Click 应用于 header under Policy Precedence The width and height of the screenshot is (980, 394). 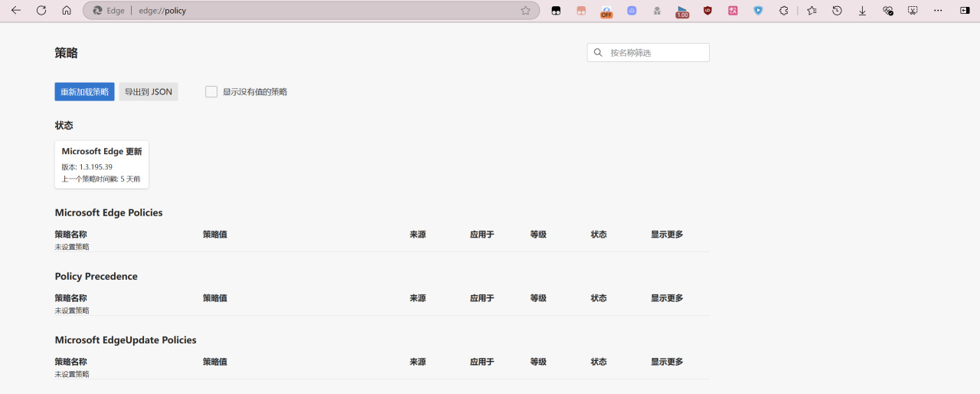coord(482,298)
